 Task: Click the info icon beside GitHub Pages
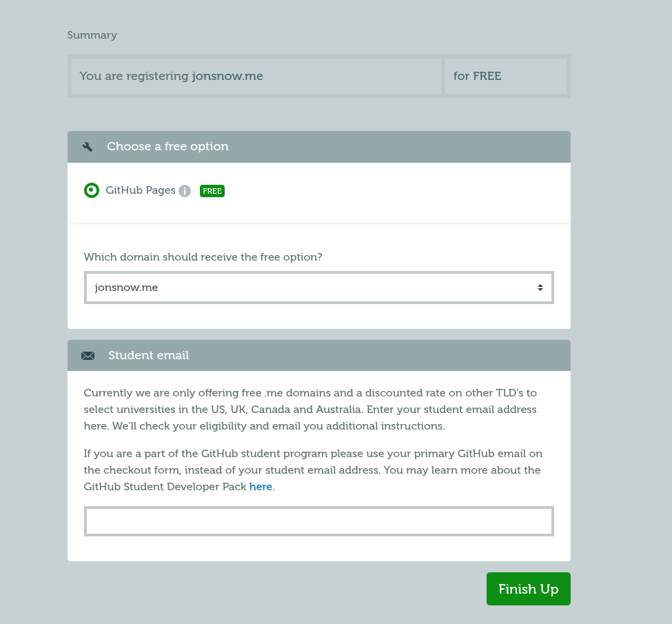pyautogui.click(x=185, y=191)
